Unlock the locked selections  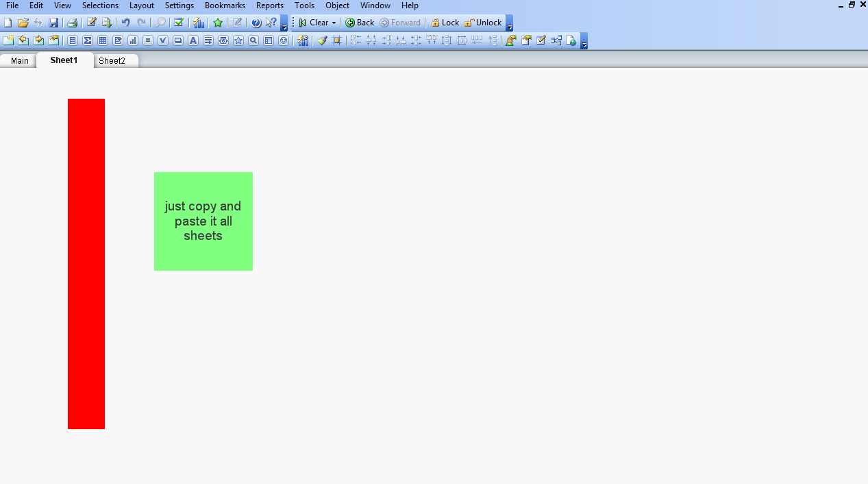(x=483, y=23)
